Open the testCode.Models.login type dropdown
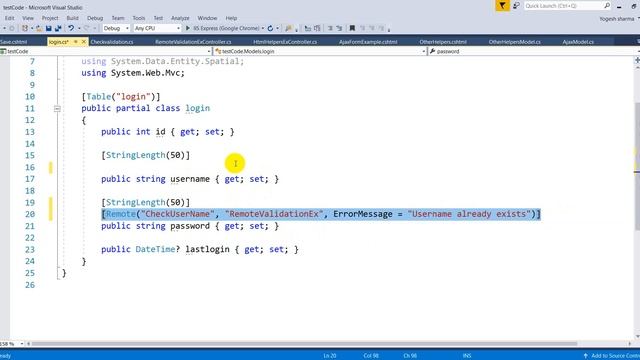The width and height of the screenshot is (640, 360). coord(320,51)
